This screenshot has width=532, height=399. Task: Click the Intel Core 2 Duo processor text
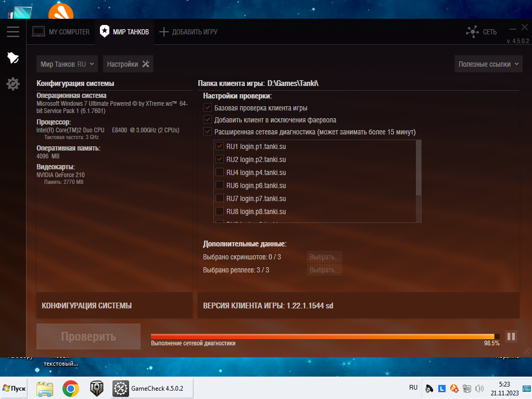coord(108,130)
